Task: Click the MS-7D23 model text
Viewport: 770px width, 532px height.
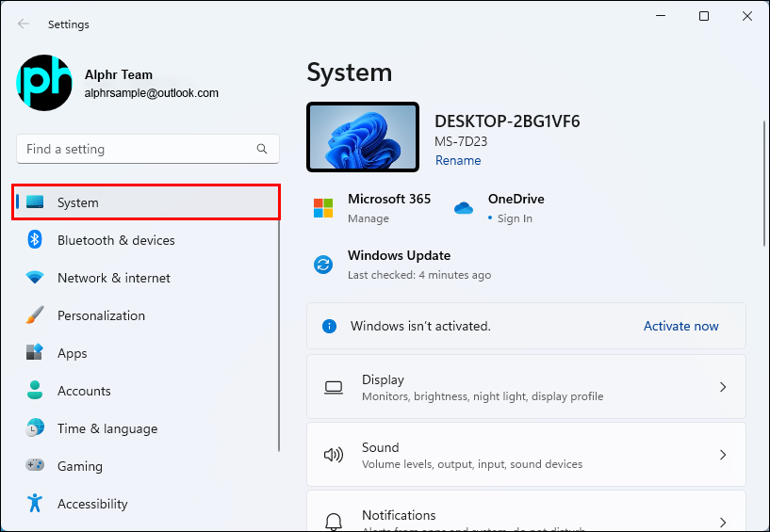Action: [461, 141]
